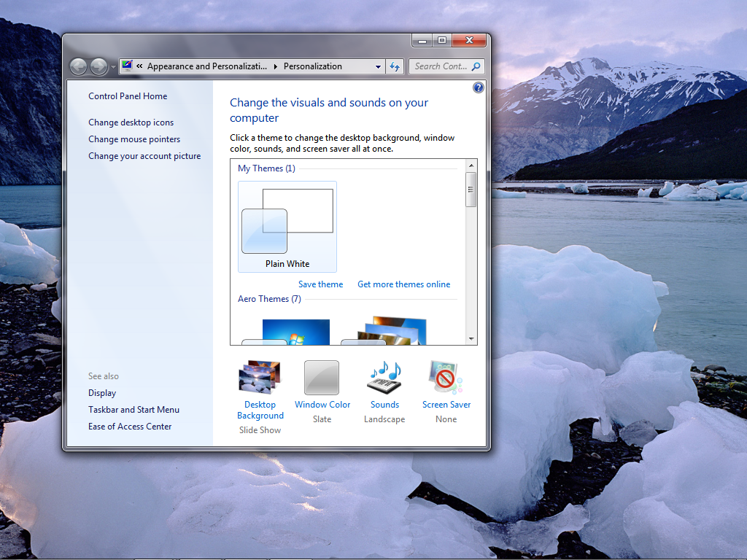This screenshot has width=747, height=560.
Task: Click the address bar refresh icon
Action: (395, 66)
